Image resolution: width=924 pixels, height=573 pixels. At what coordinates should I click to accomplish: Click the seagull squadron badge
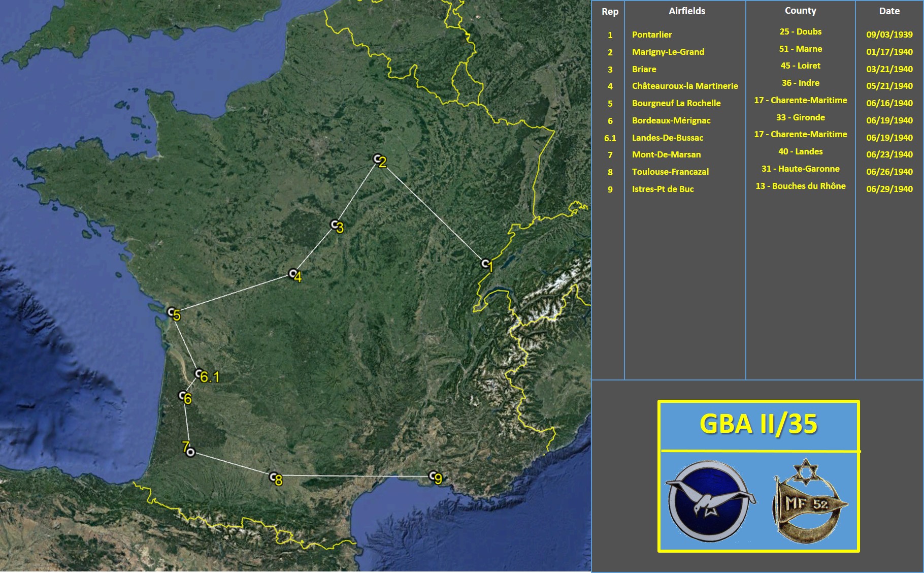(710, 501)
